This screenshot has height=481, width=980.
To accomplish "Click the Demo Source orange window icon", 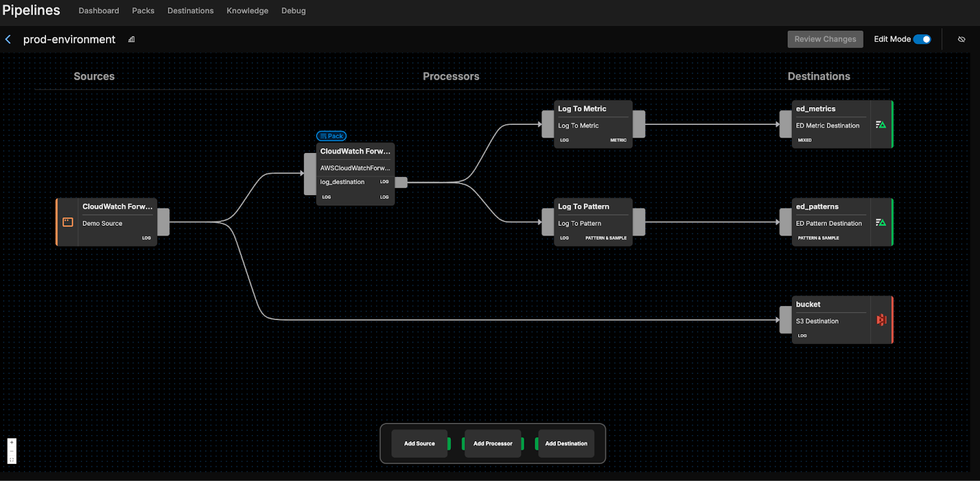I will click(x=68, y=222).
